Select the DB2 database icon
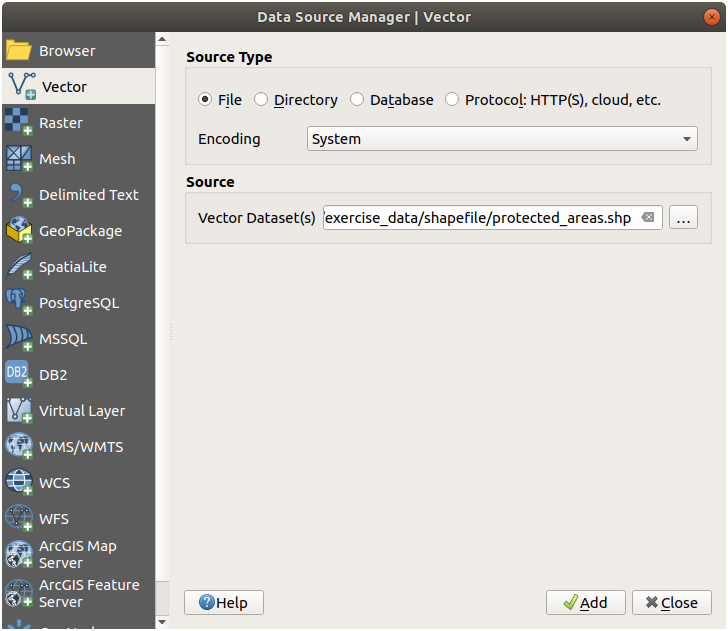Screen dimensions: 728x631 (19, 375)
